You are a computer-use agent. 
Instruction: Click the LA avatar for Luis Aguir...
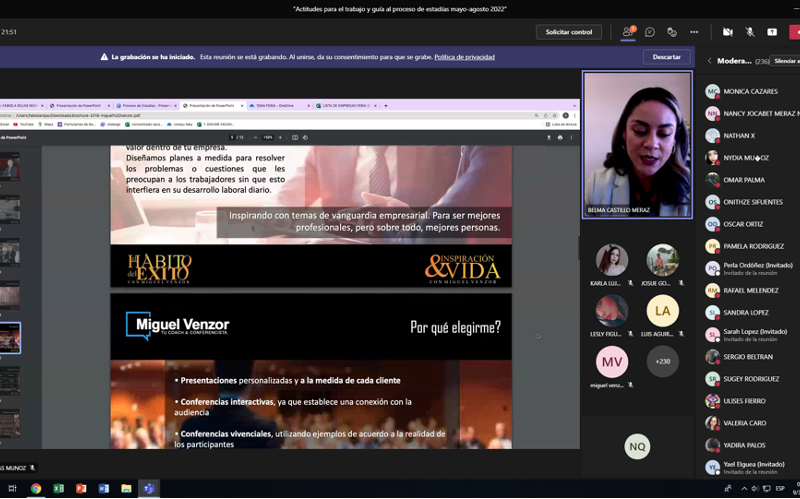pos(662,310)
